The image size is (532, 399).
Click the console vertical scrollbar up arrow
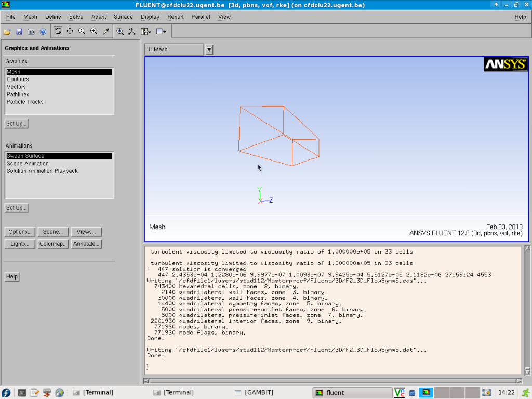pos(528,248)
